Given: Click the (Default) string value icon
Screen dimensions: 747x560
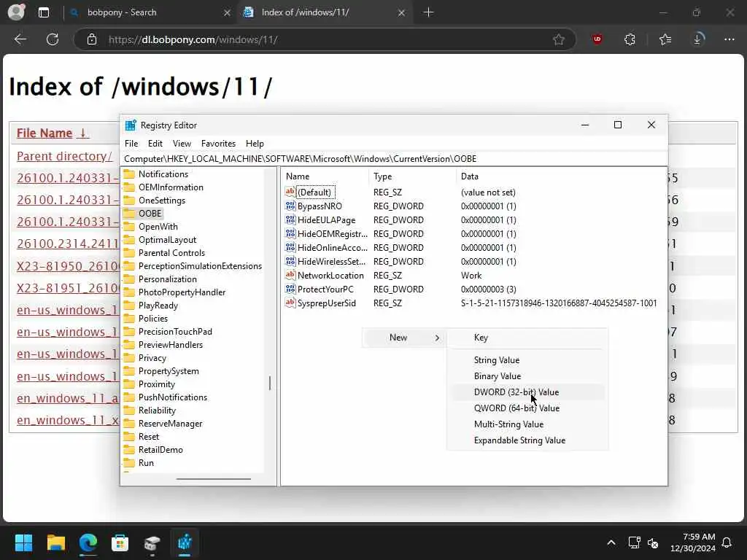Looking at the screenshot, I should coord(290,192).
